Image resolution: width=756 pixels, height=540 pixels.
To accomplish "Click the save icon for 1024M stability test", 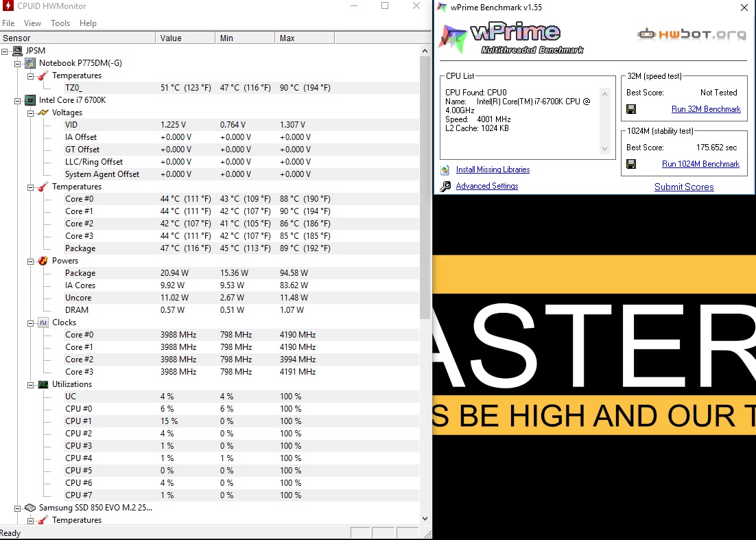I will click(630, 164).
